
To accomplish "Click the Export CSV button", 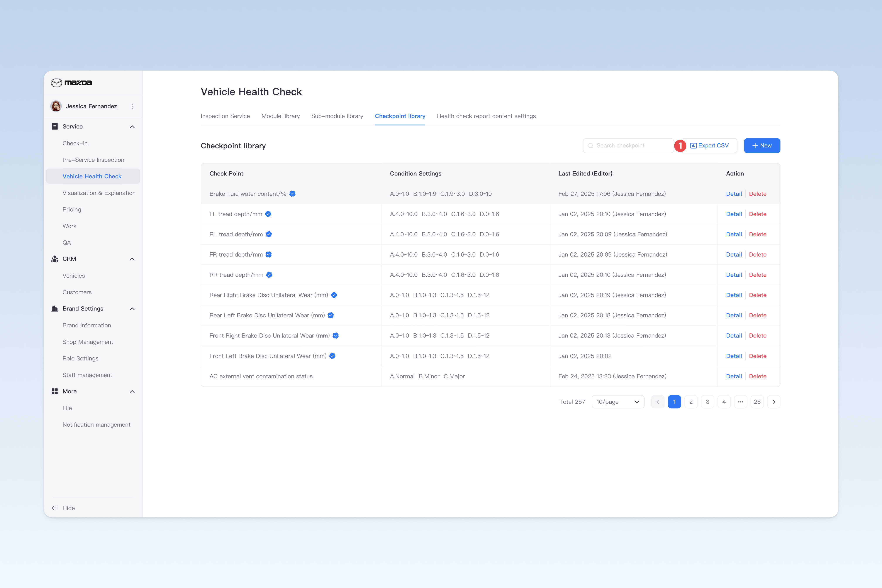I will pos(709,145).
